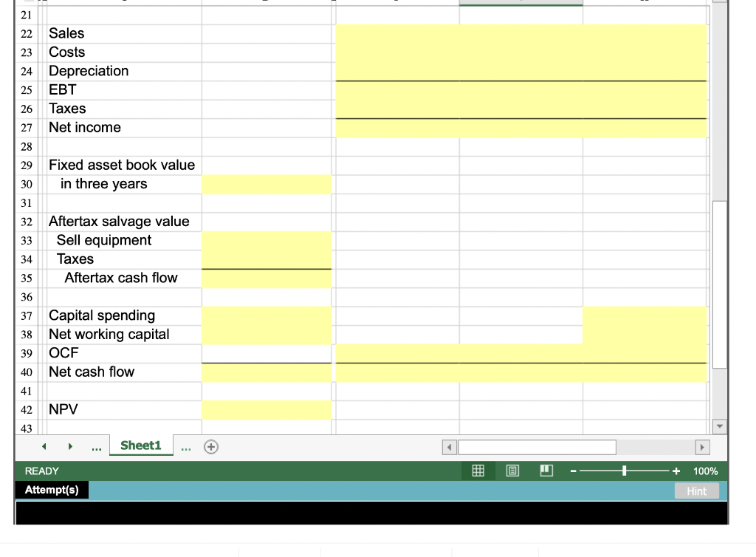Zoom out using the minus icon

pos(572,471)
